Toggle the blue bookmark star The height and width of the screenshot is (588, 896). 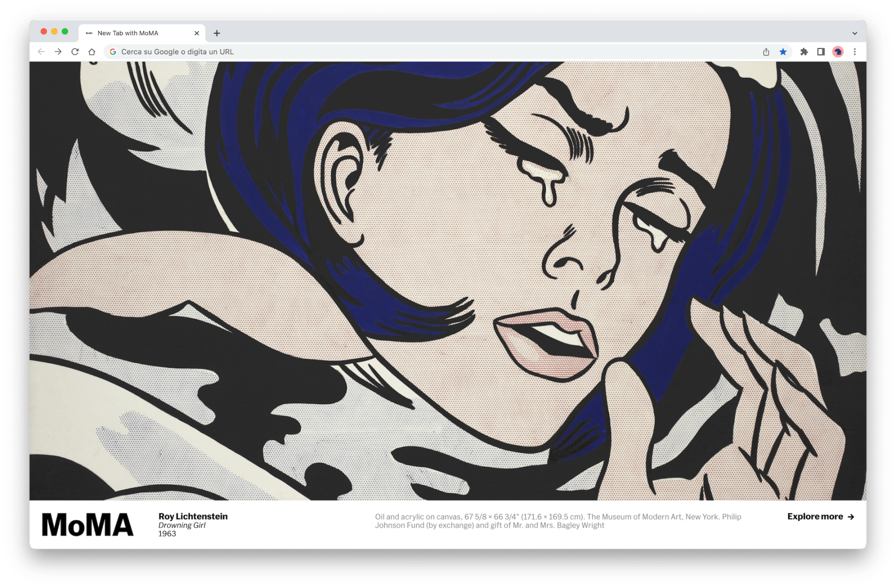(783, 52)
